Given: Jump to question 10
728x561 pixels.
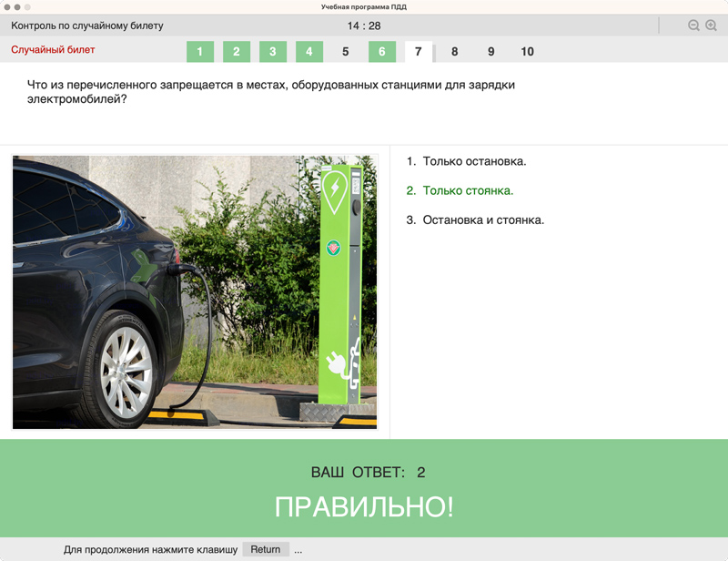Looking at the screenshot, I should [x=528, y=52].
